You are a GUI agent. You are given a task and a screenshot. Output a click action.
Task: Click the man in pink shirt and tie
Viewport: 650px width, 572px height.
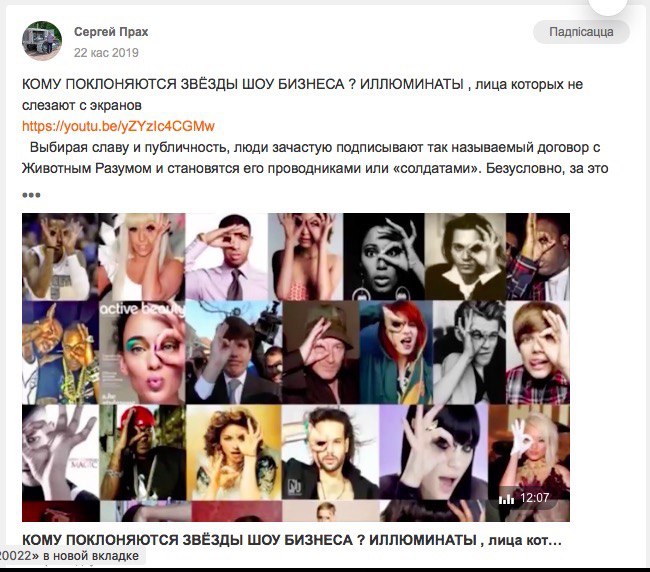pos(226,257)
